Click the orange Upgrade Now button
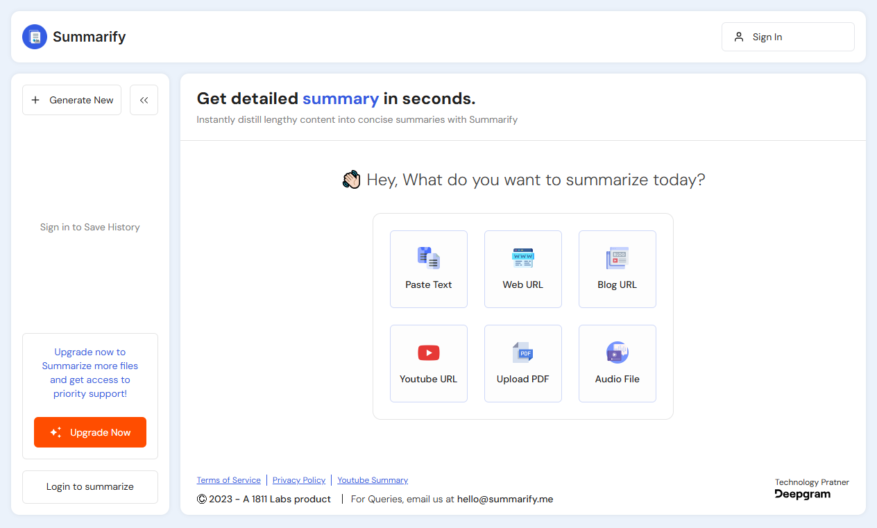877x528 pixels. point(90,432)
